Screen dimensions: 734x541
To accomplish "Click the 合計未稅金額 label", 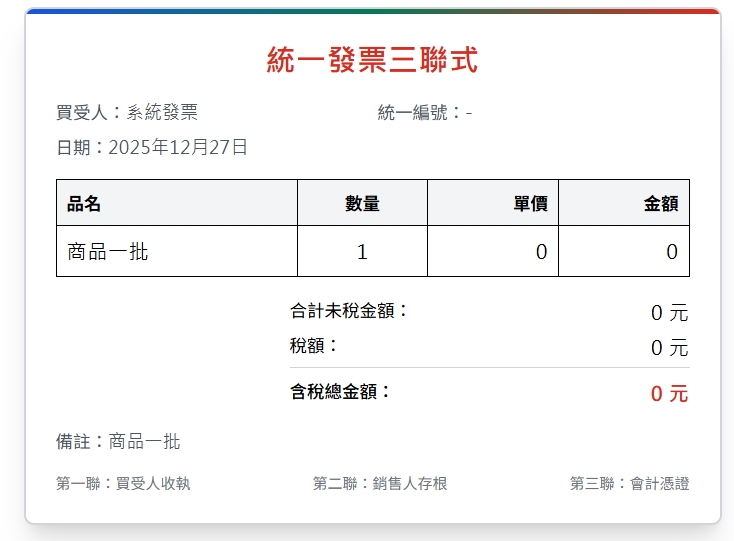I will click(349, 311).
